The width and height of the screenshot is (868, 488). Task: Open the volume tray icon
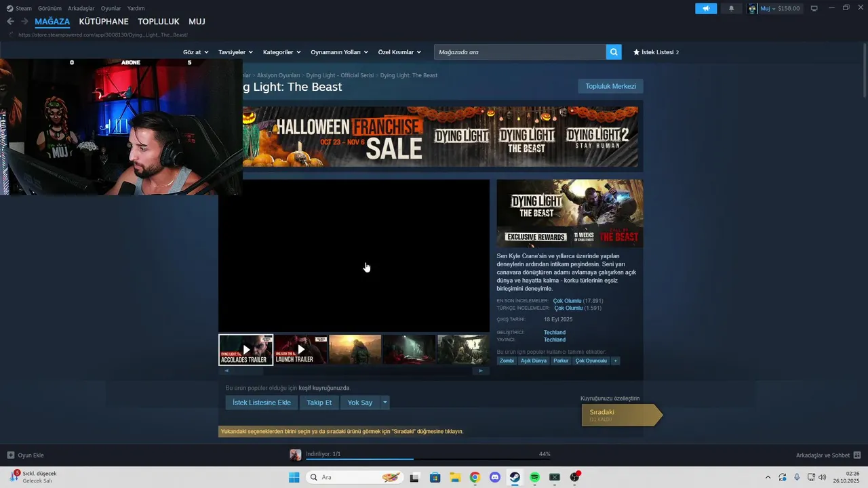(x=823, y=477)
